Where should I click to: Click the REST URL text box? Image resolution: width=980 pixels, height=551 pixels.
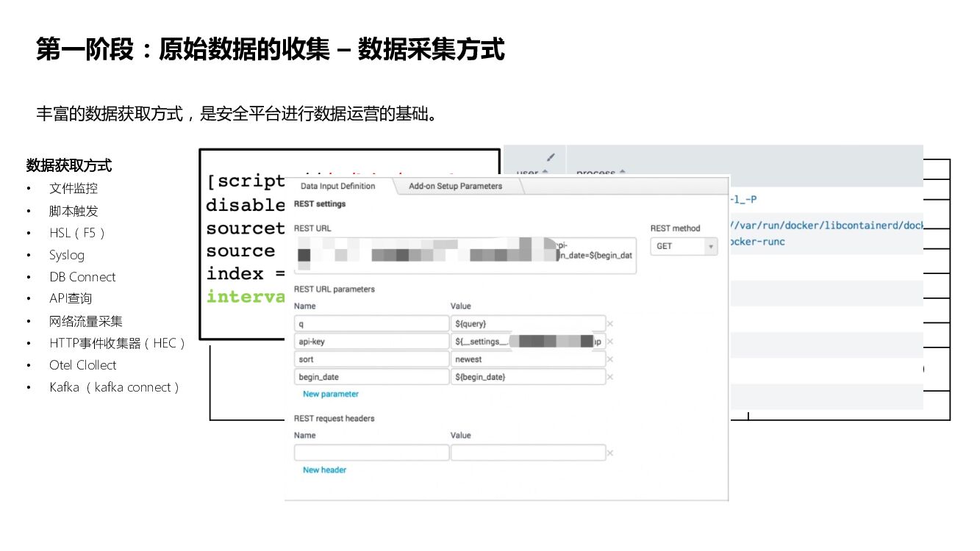464,256
